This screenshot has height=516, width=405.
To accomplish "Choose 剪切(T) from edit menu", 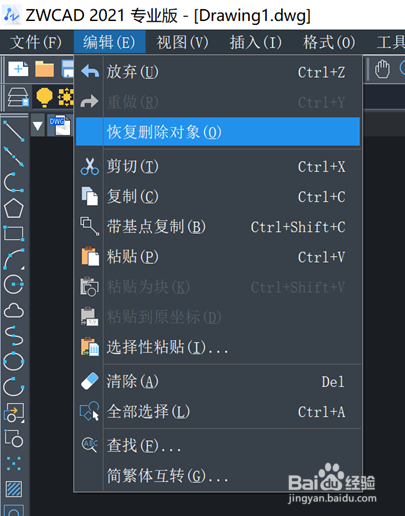I will coord(218,166).
